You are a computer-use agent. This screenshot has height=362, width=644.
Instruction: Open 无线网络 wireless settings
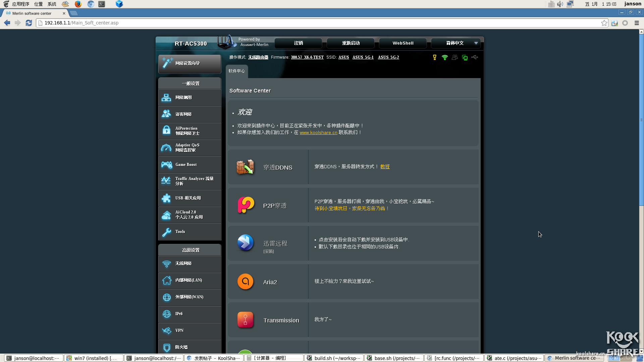[x=190, y=264]
